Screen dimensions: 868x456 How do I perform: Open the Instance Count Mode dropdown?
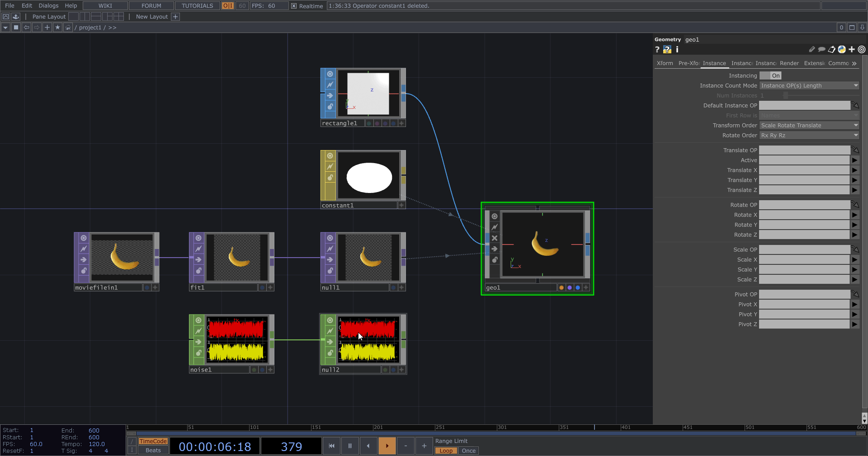coord(809,85)
